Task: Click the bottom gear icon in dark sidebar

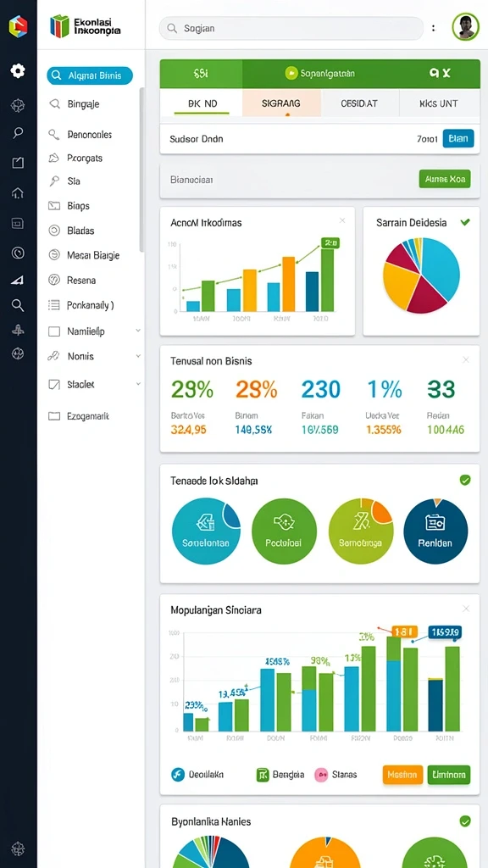Action: (18, 849)
